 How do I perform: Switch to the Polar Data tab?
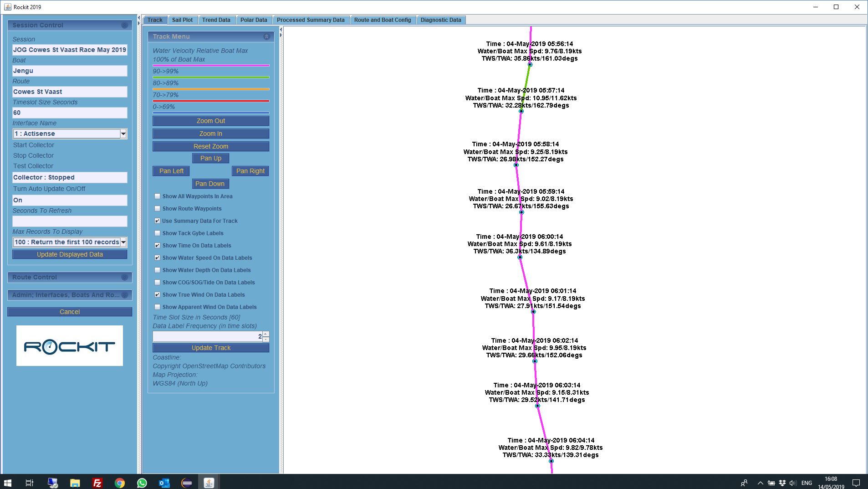(x=254, y=20)
